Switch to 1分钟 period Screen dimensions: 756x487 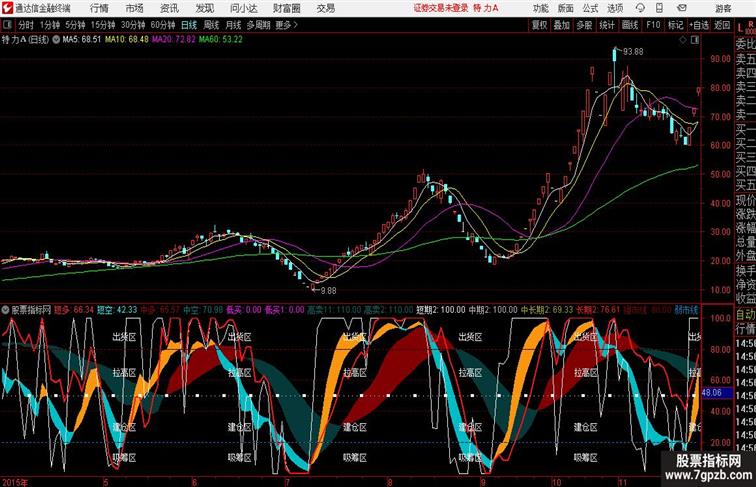coord(50,25)
